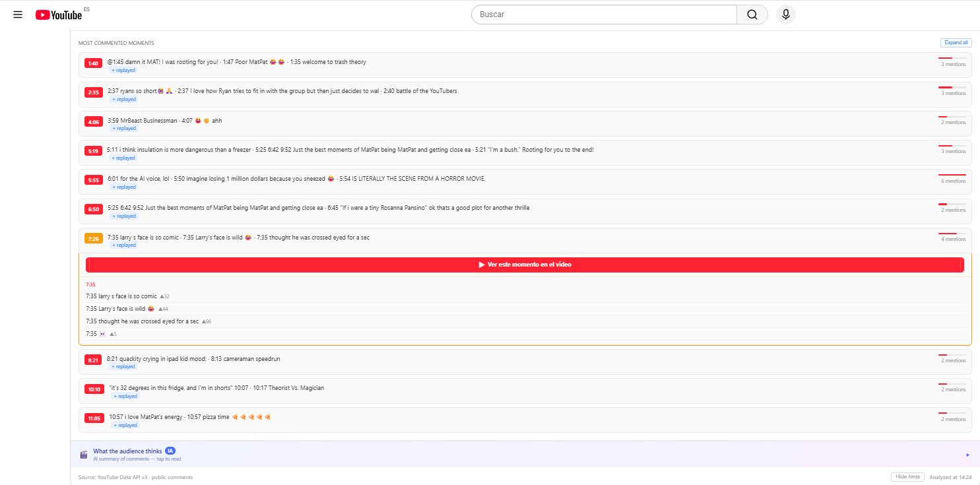The height and width of the screenshot is (485, 980).
Task: Click the replayed tag under the 2:35 moment
Action: [123, 99]
